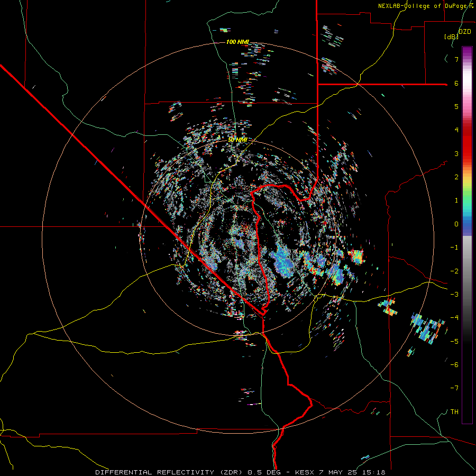Click the 100 NMI range ring label

point(237,42)
